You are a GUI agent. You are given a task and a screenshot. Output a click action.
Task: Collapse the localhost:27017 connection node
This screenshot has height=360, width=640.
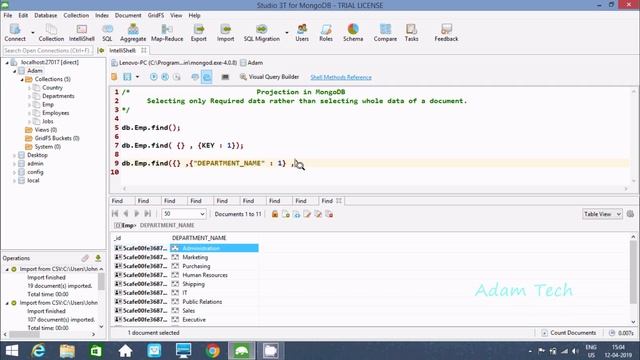point(7,62)
